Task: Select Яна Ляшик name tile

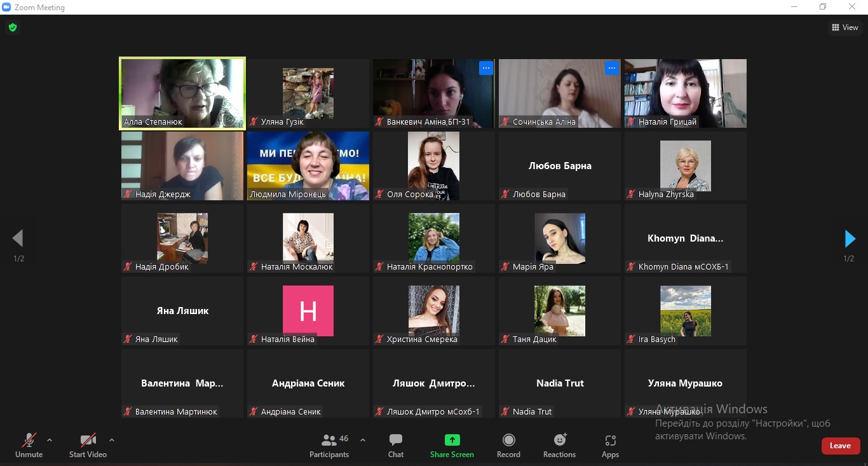Action: pyautogui.click(x=182, y=311)
